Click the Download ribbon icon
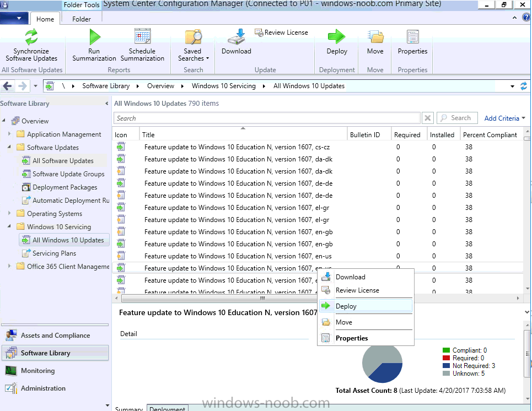 236,37
